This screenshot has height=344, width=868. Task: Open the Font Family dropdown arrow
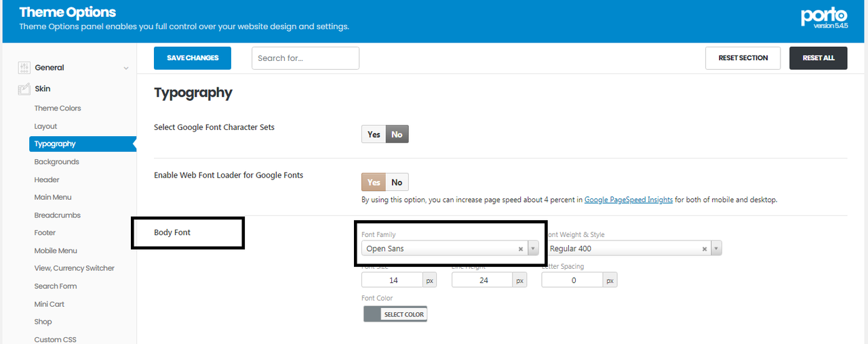coord(533,249)
